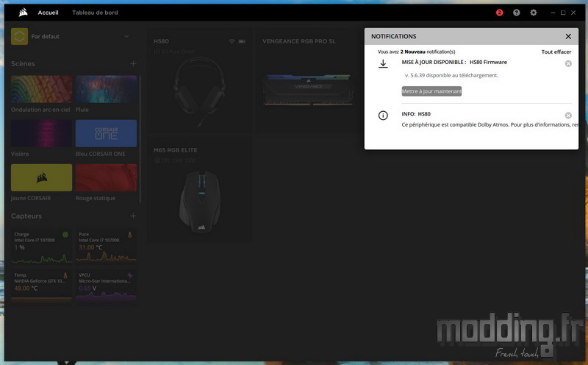This screenshot has width=588, height=365.
Task: Click thermometer icon on Puce sensor
Action: click(x=130, y=235)
